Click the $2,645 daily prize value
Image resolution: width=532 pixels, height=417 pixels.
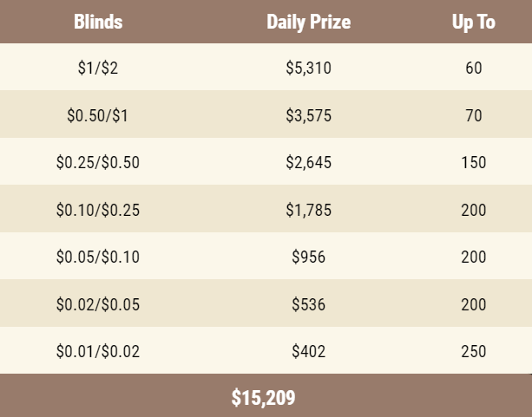point(308,162)
